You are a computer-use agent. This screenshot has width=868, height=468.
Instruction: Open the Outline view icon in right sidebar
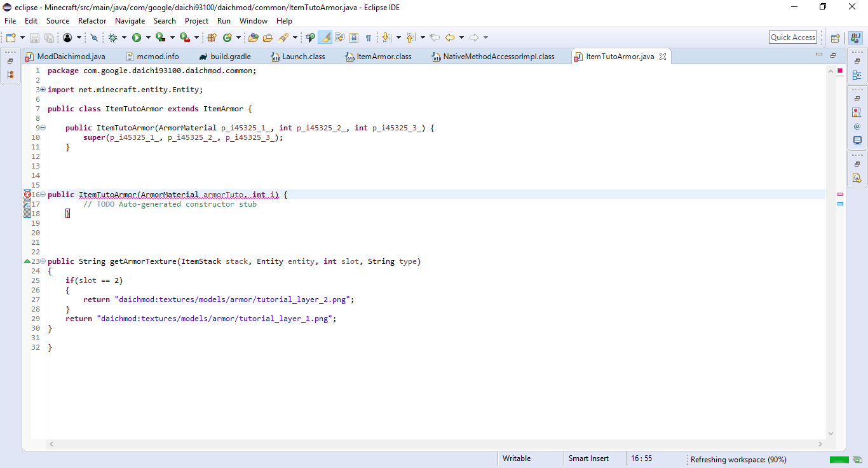point(857,76)
